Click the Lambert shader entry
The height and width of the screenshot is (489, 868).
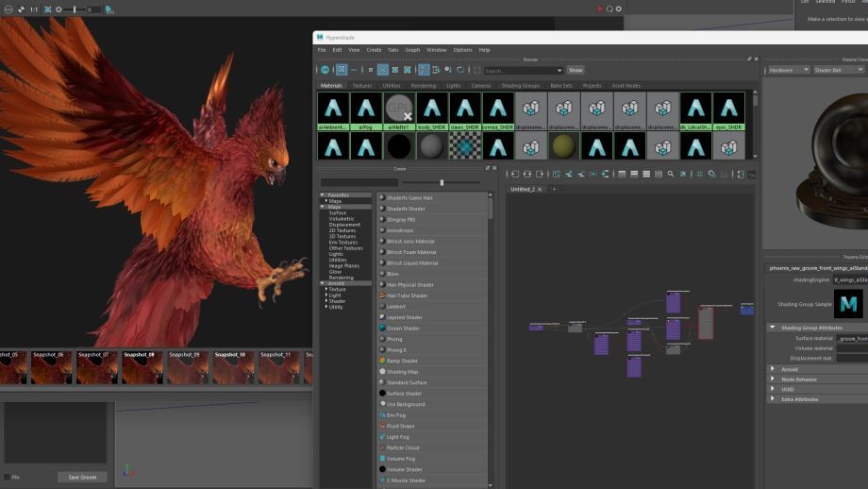pyautogui.click(x=396, y=307)
